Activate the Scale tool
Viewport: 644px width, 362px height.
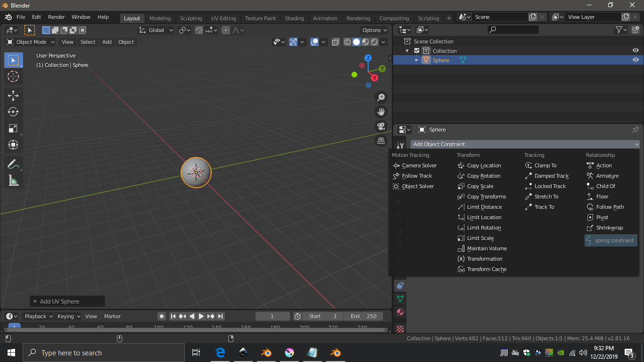(13, 128)
